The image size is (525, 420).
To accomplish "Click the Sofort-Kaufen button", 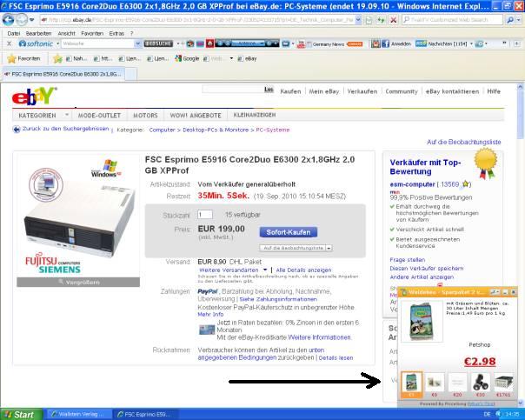I will coord(289,232).
